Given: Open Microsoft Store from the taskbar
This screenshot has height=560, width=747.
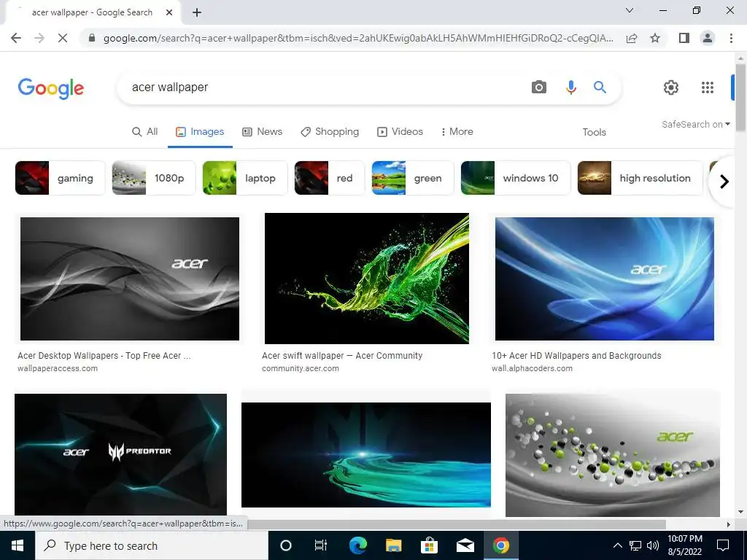Looking at the screenshot, I should tap(429, 545).
